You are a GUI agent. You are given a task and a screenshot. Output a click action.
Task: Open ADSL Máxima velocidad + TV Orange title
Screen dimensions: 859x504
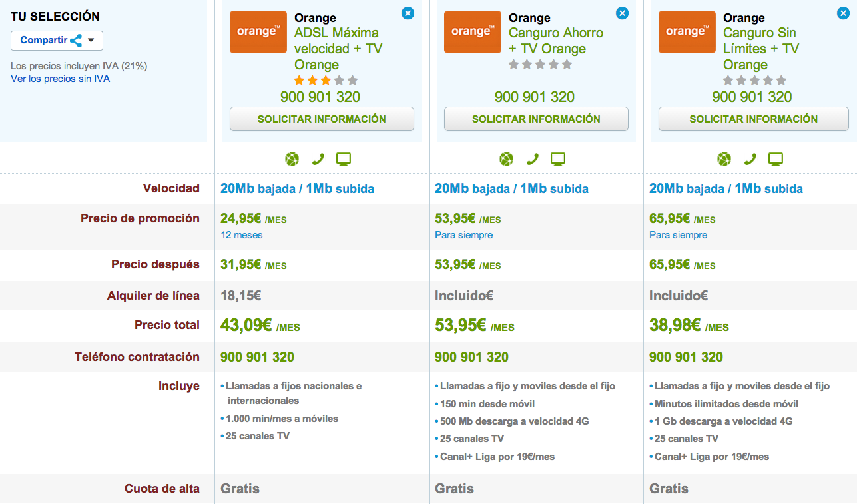click(x=338, y=49)
